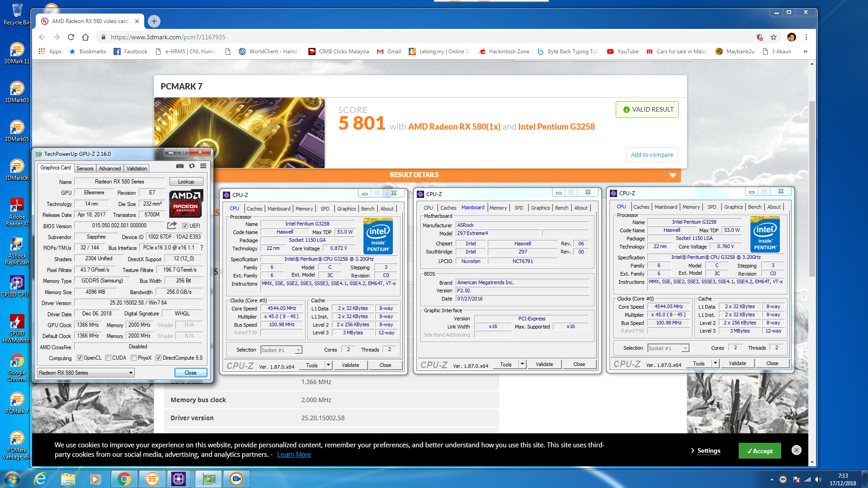Open the Gmail bookmark
Image resolution: width=868 pixels, height=488 pixels.
[x=389, y=52]
